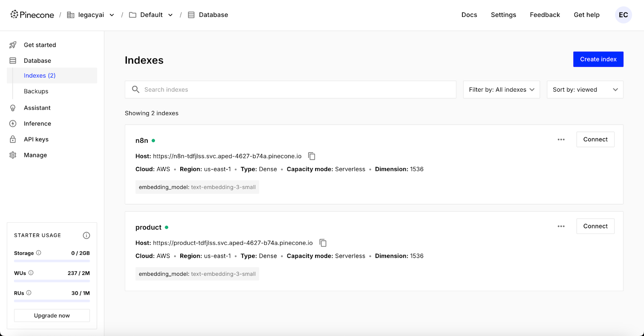Expand the Default project dropdown
Screen dimensions: 644x336
coord(170,15)
